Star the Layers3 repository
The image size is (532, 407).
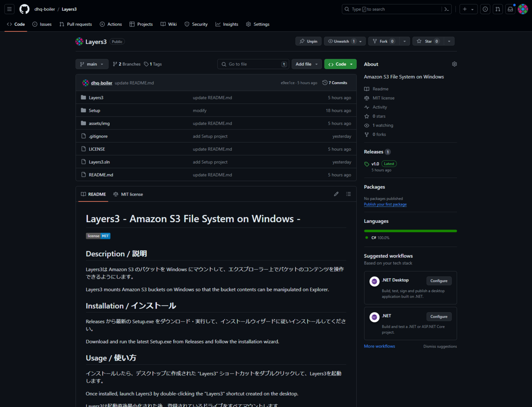(x=429, y=41)
